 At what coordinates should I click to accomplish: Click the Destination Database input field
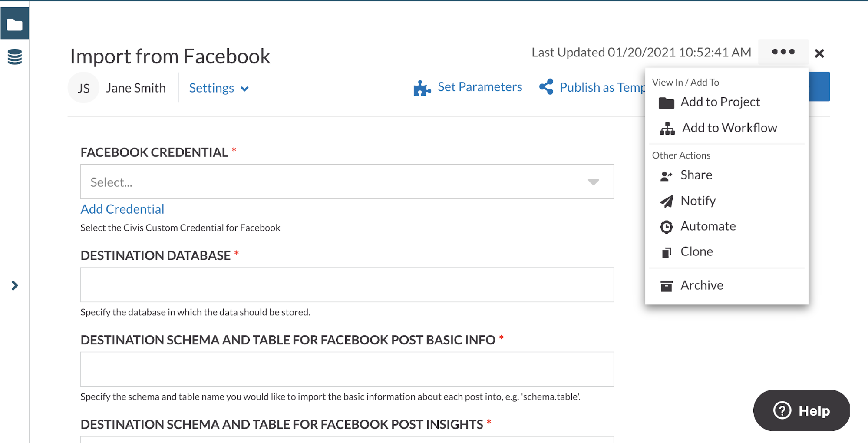[347, 285]
